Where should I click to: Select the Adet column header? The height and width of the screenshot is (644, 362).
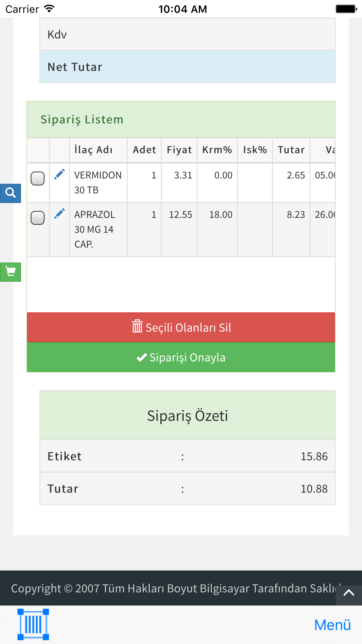(144, 150)
